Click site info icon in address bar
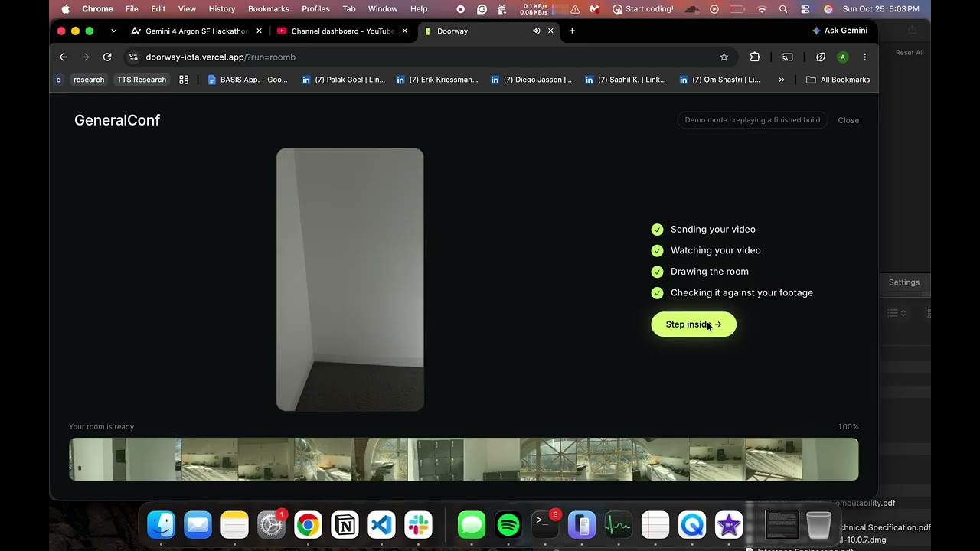 tap(133, 57)
